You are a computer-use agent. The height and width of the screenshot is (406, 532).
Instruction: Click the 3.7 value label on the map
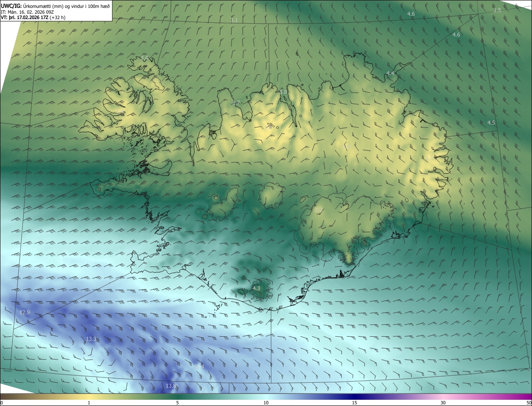click(236, 103)
